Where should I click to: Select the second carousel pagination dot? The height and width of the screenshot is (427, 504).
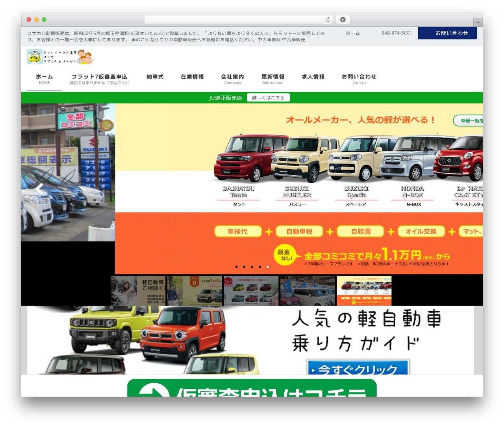tap(244, 267)
